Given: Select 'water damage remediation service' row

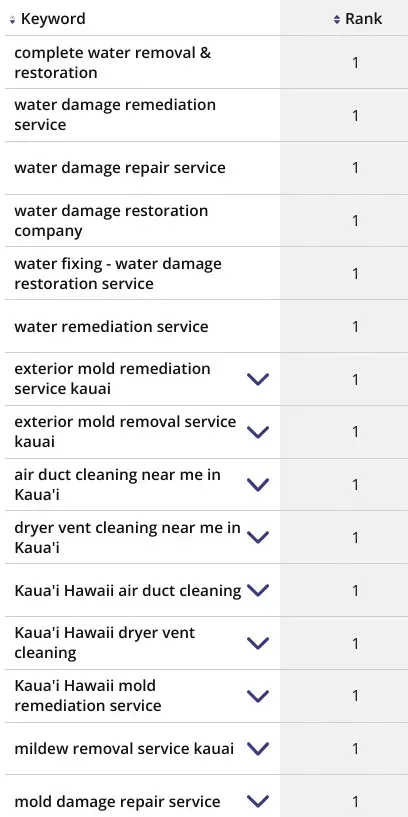Looking at the screenshot, I should (206, 115).
